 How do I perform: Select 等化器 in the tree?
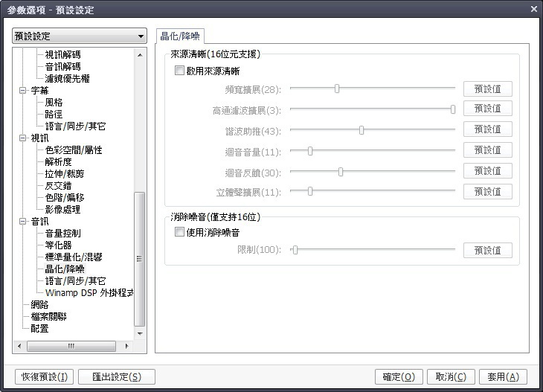(58, 245)
